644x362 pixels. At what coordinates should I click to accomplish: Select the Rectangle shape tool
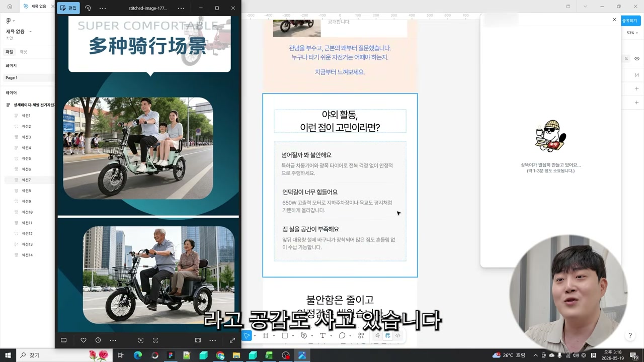point(285,335)
